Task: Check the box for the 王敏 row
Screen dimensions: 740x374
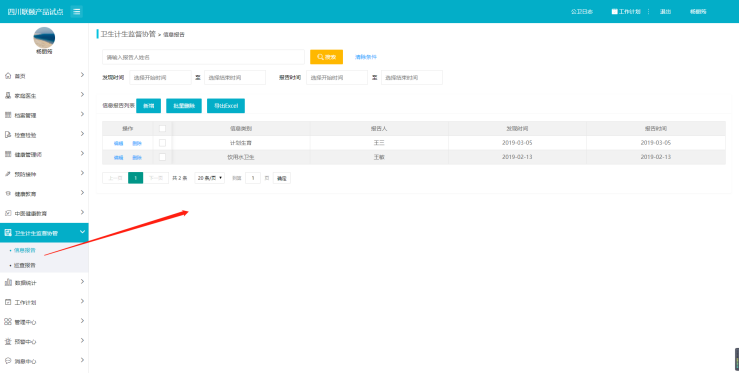Action: 162,157
